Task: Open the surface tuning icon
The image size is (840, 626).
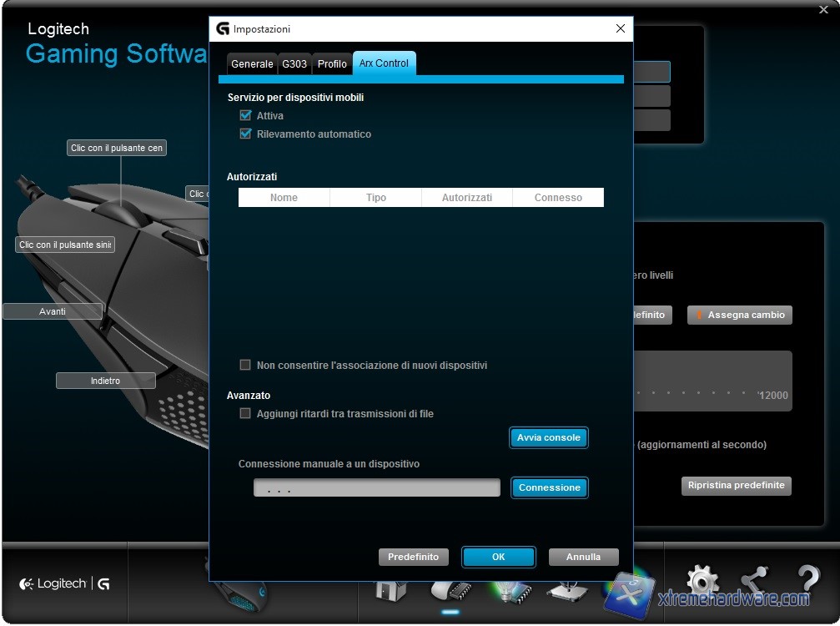Action: pyautogui.click(x=566, y=591)
